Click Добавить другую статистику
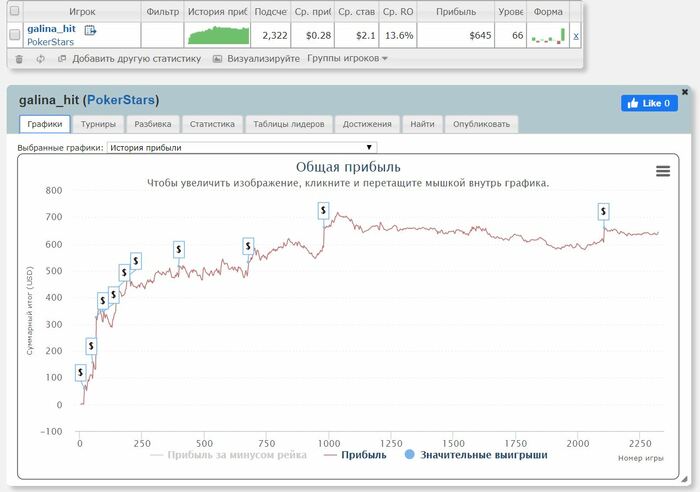This screenshot has width=700, height=492. [x=130, y=58]
